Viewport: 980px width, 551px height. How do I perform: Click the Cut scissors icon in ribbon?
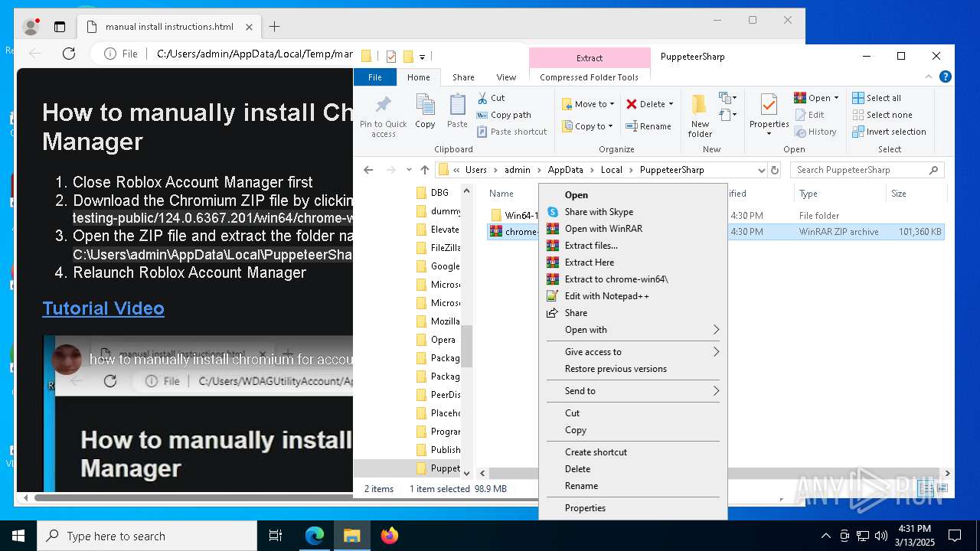(482, 98)
